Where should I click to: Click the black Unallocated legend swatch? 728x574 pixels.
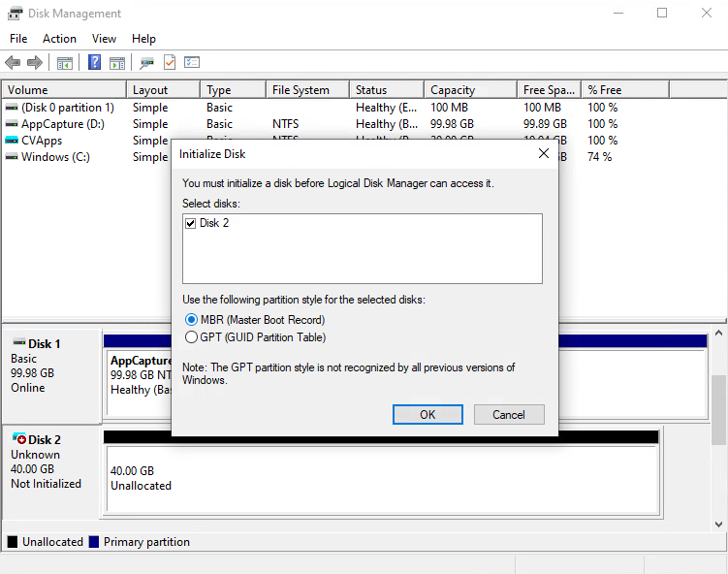tap(13, 541)
